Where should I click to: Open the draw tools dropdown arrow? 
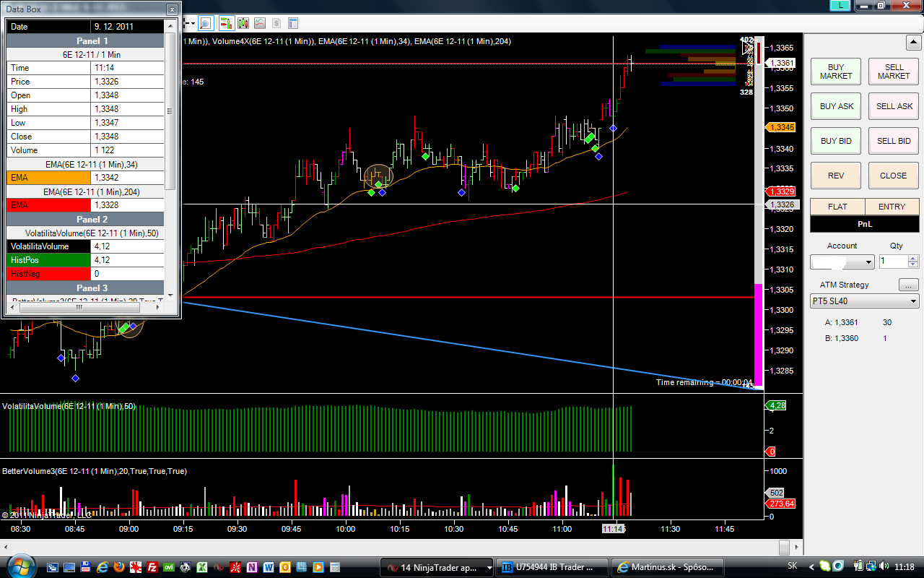193,23
